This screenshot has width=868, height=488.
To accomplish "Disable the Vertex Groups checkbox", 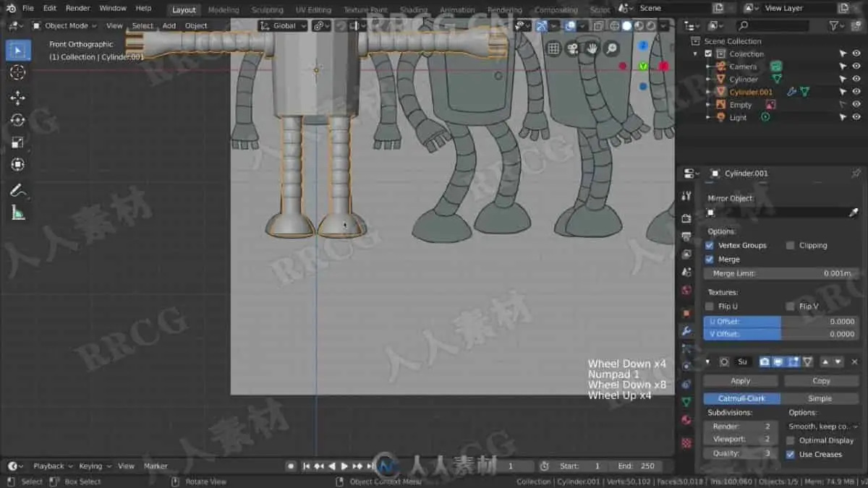I will point(709,246).
